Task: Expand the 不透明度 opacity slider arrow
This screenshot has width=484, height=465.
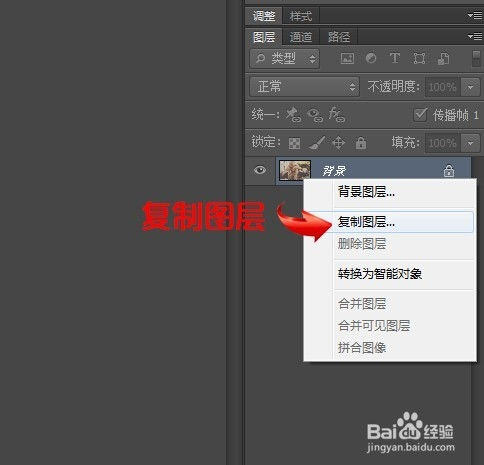Action: [471, 87]
